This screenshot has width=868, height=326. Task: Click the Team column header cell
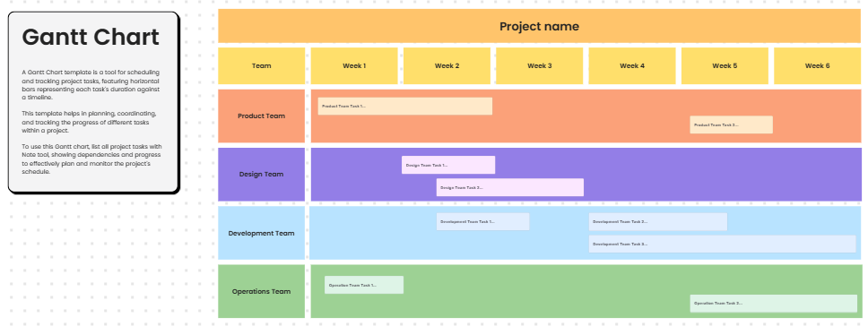(261, 65)
